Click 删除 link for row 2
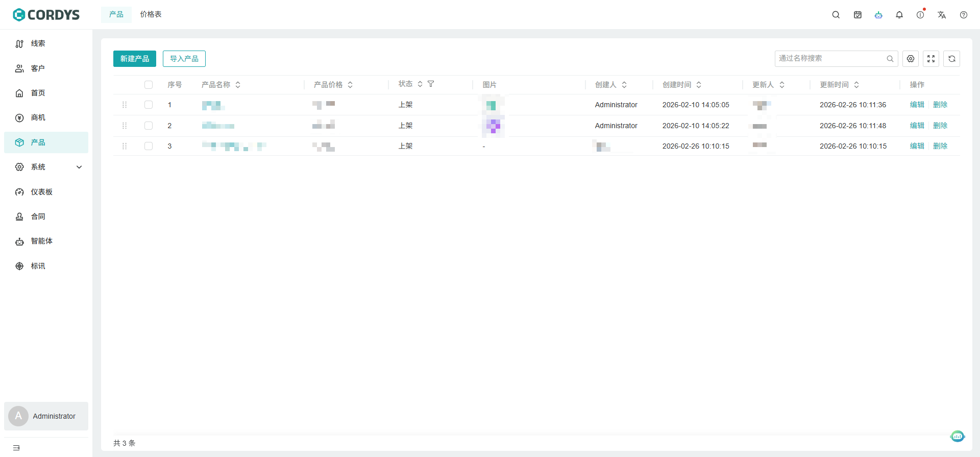This screenshot has width=980, height=457. coord(940,126)
